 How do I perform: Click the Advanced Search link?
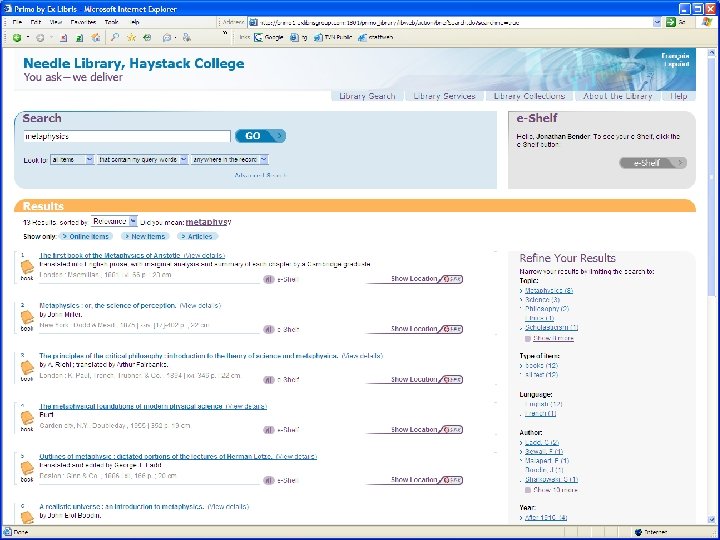coord(260,175)
